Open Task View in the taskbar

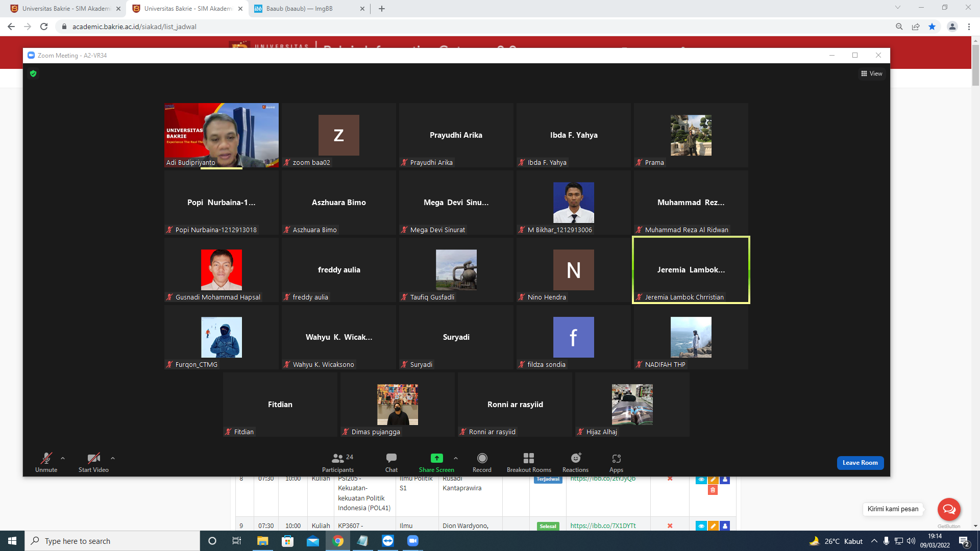[237, 541]
